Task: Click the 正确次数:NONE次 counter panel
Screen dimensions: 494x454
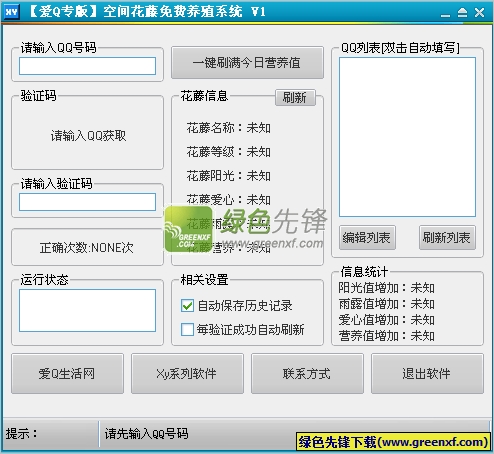Action: pyautogui.click(x=87, y=247)
